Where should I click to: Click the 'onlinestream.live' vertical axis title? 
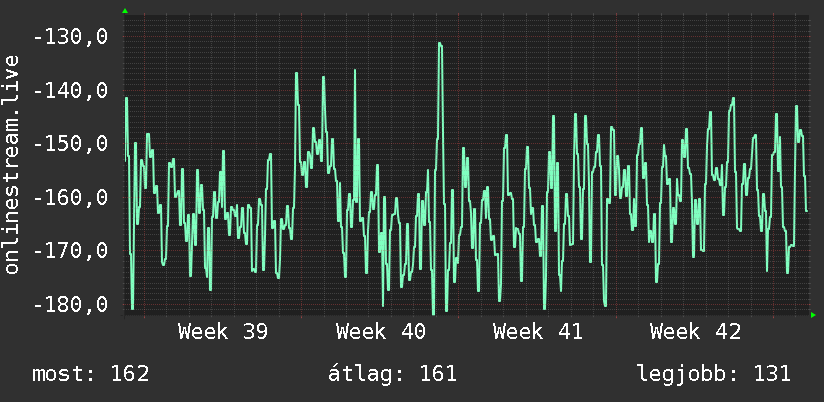(12, 164)
